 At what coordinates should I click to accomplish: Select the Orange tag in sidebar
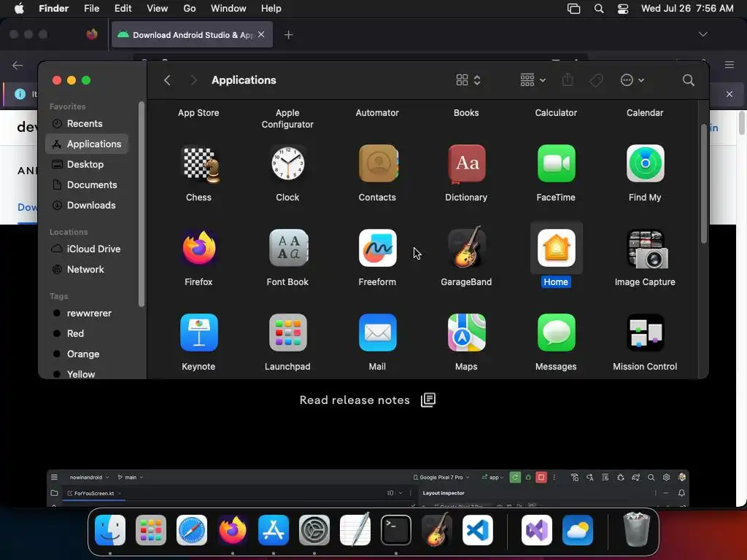[x=87, y=354]
